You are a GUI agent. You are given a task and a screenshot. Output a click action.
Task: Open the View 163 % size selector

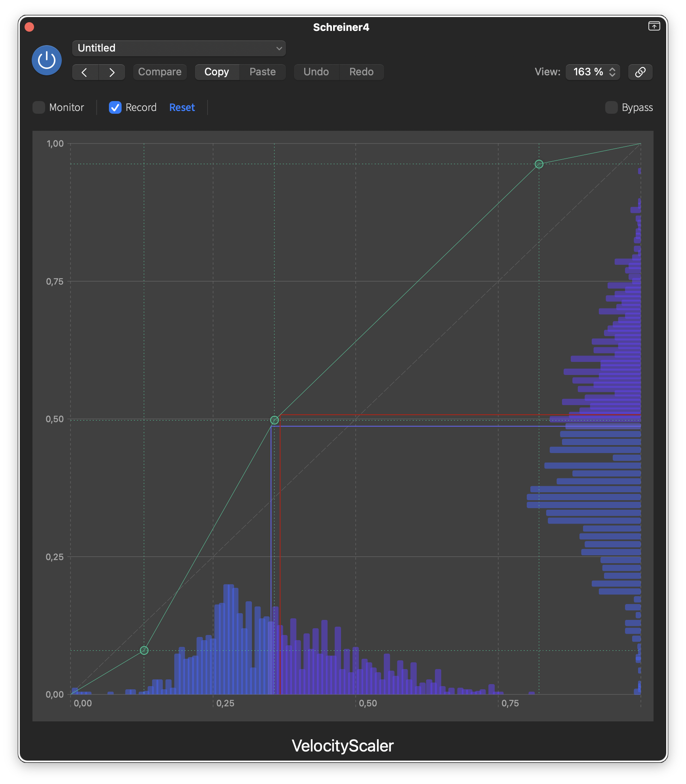pyautogui.click(x=593, y=72)
